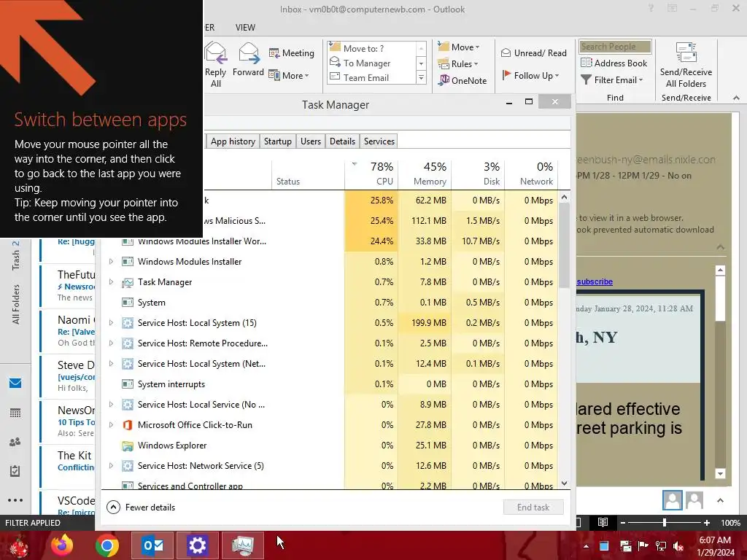Sort processes by Network column
This screenshot has height=560, width=747.
pos(531,174)
